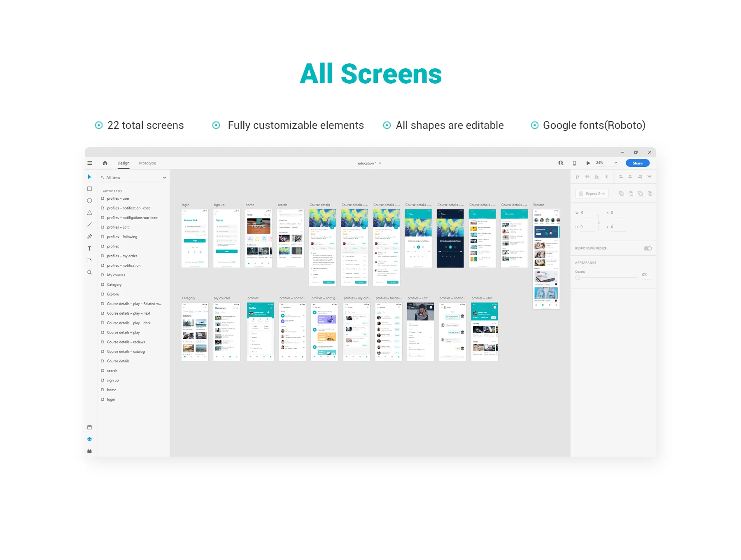Switch to the Prototype tab
Screen dimensions: 741x560
tap(147, 163)
